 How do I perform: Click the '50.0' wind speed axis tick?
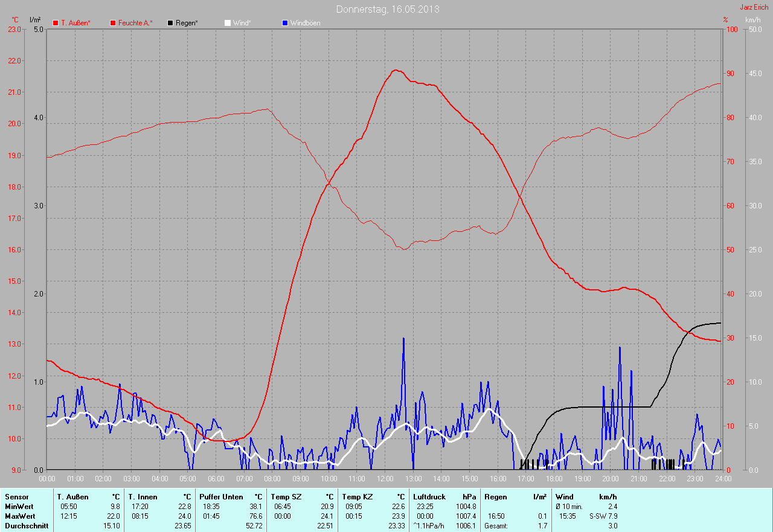755,29
